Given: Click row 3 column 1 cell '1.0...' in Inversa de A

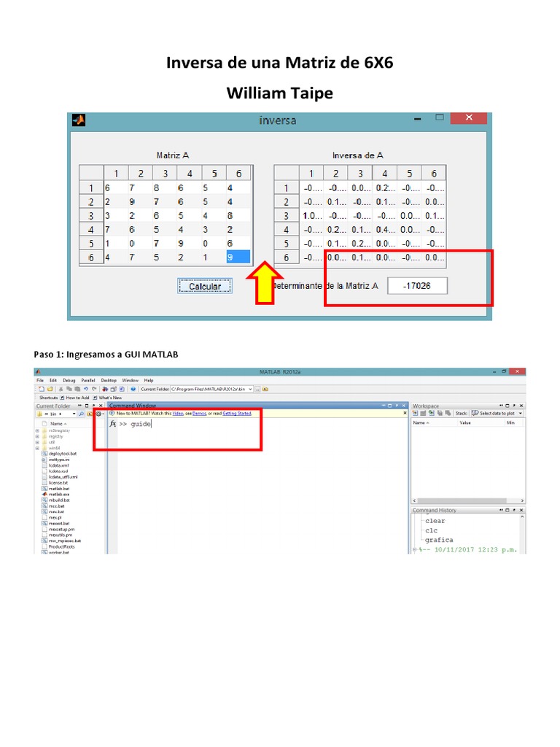Looking at the screenshot, I should (x=311, y=216).
